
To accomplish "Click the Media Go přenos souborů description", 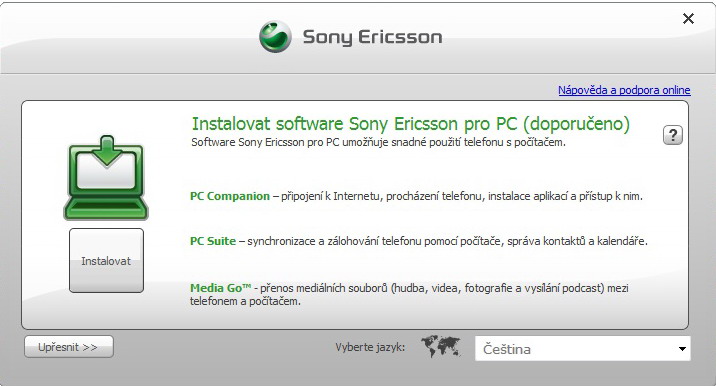I will (x=409, y=295).
